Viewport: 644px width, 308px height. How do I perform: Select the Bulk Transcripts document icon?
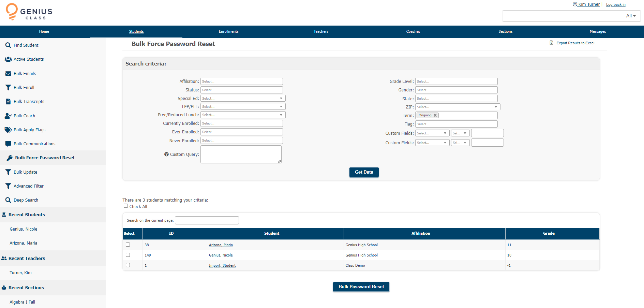pos(8,101)
